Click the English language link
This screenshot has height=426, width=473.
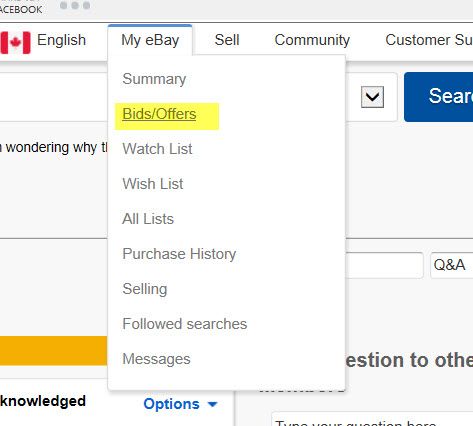coord(61,40)
